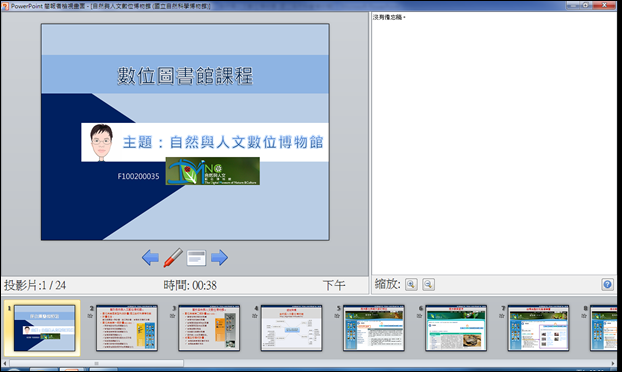
Task: Open presenter view help
Action: pos(607,284)
